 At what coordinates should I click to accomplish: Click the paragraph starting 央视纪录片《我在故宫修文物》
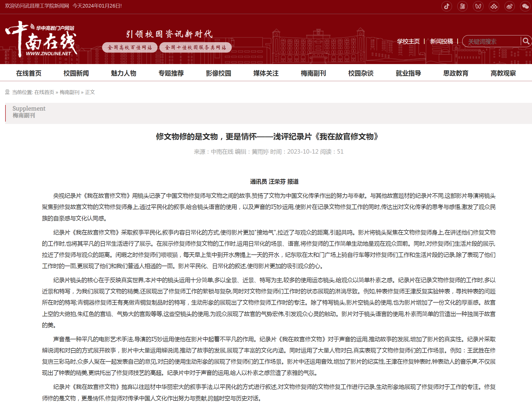(269, 207)
